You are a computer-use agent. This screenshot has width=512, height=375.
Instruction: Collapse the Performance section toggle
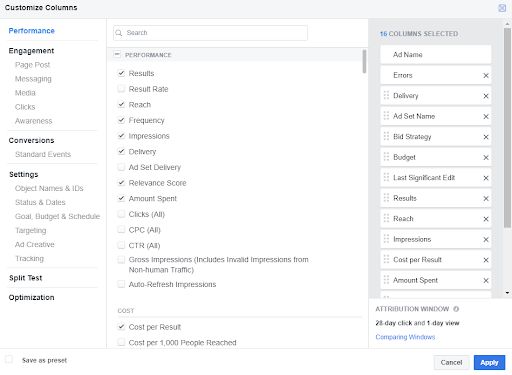coord(117,54)
